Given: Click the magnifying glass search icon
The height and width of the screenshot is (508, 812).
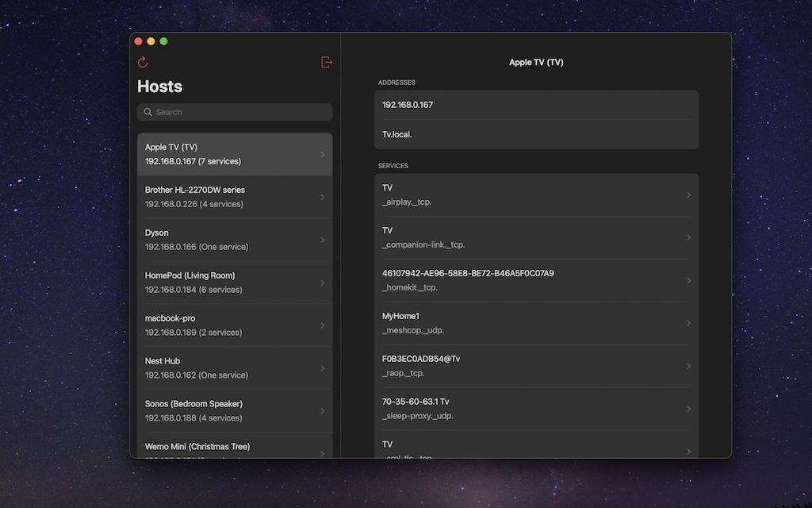Looking at the screenshot, I should coord(148,113).
